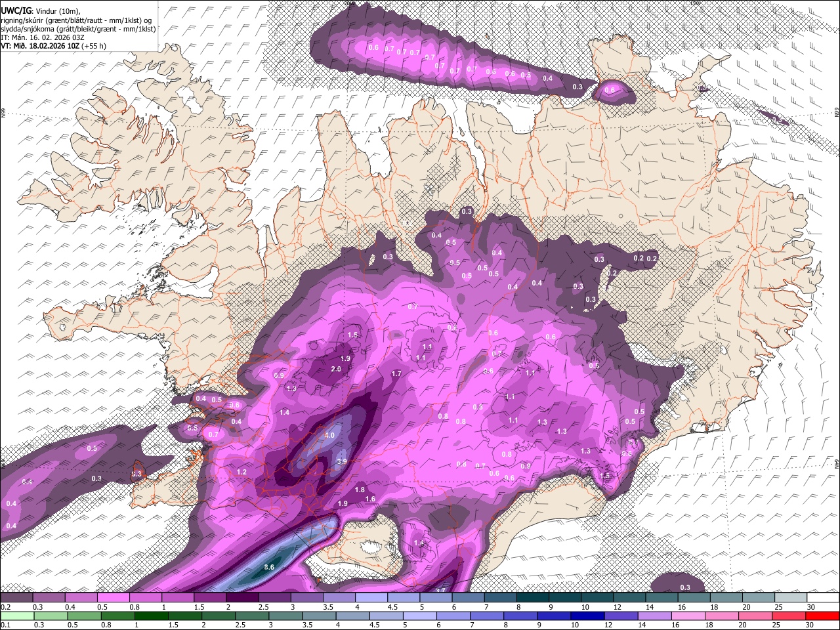Viewport: 840px width, 630px height.
Task: Pick the dark teal 8–9 swatch in upper legend
Action: [x=533, y=598]
